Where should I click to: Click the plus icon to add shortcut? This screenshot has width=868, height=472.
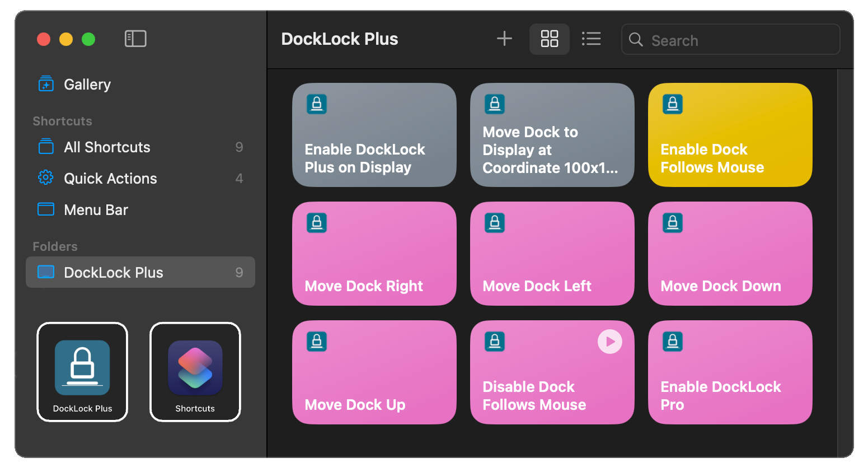point(504,39)
